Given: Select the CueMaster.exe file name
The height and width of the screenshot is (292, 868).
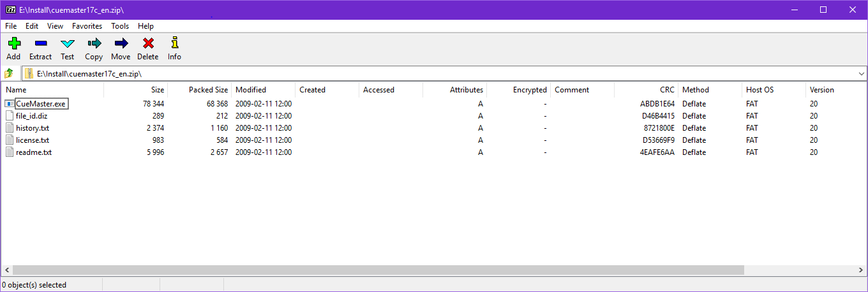Looking at the screenshot, I should coord(41,104).
